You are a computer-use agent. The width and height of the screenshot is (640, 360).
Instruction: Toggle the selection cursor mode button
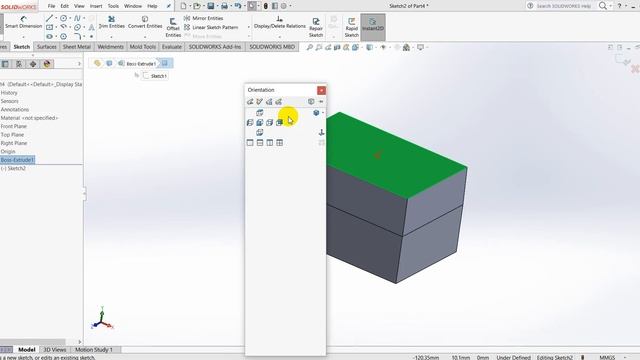click(252, 6)
